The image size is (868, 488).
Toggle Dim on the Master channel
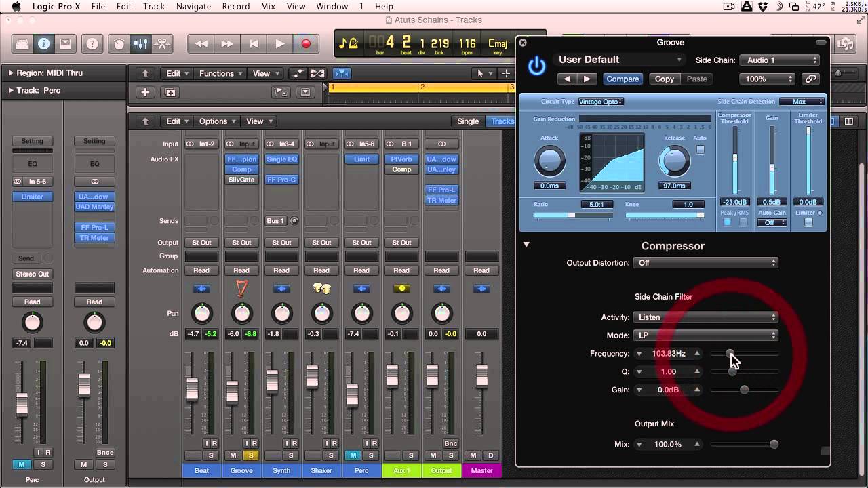point(491,455)
